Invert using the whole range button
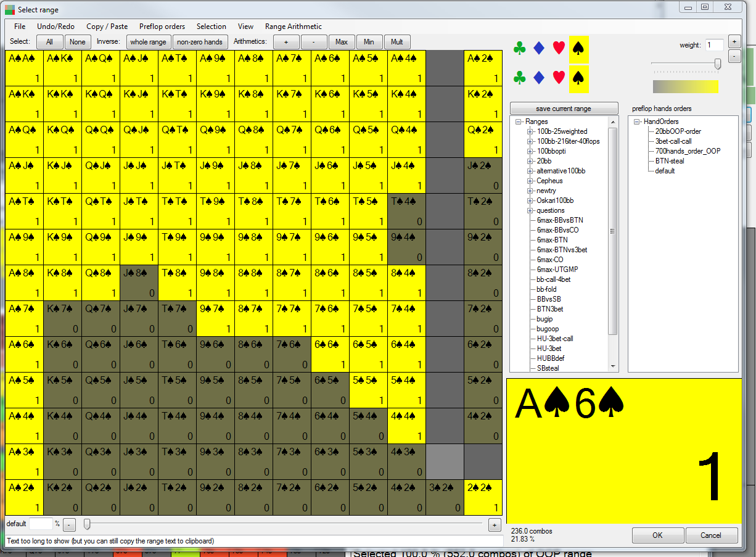756x557 pixels. (148, 42)
